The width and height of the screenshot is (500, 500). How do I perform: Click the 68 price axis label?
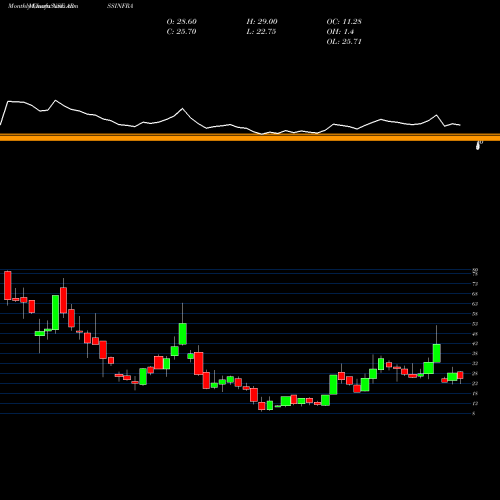[475, 294]
